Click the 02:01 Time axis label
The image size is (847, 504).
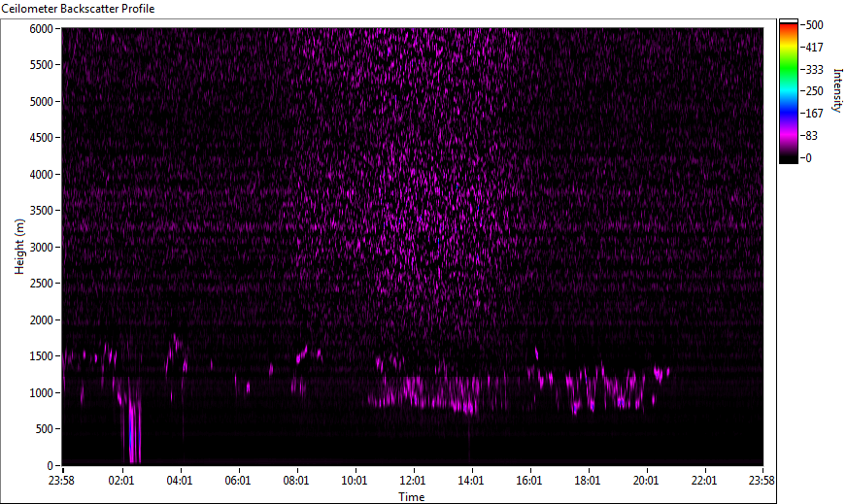click(x=121, y=481)
